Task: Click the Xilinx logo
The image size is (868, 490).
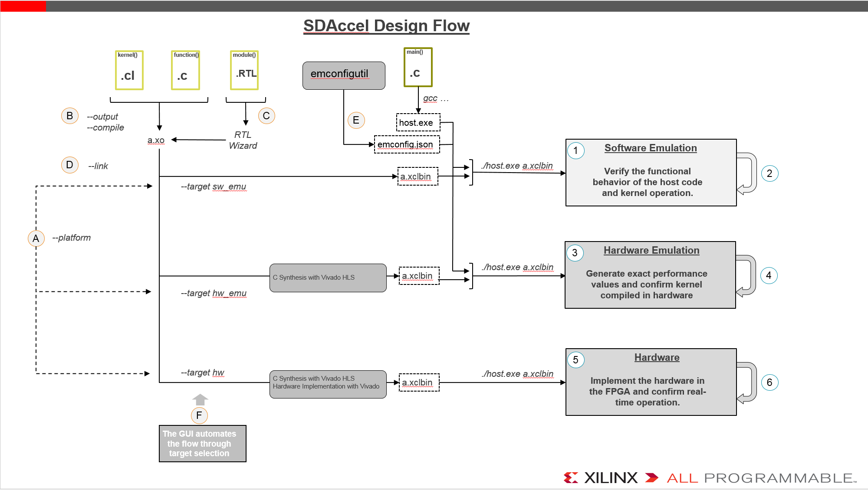Action: (x=601, y=478)
